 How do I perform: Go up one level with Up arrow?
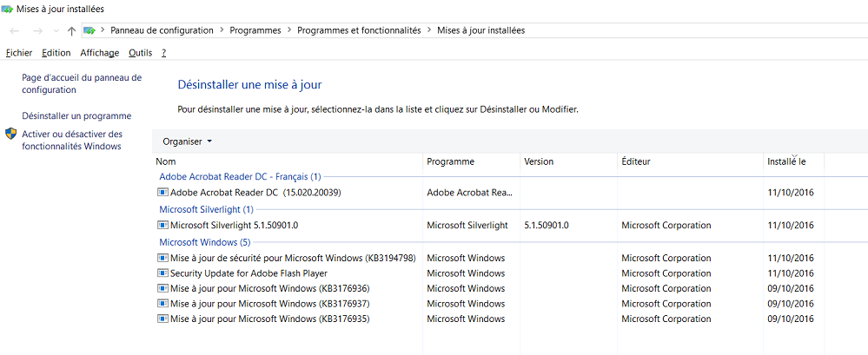click(71, 31)
